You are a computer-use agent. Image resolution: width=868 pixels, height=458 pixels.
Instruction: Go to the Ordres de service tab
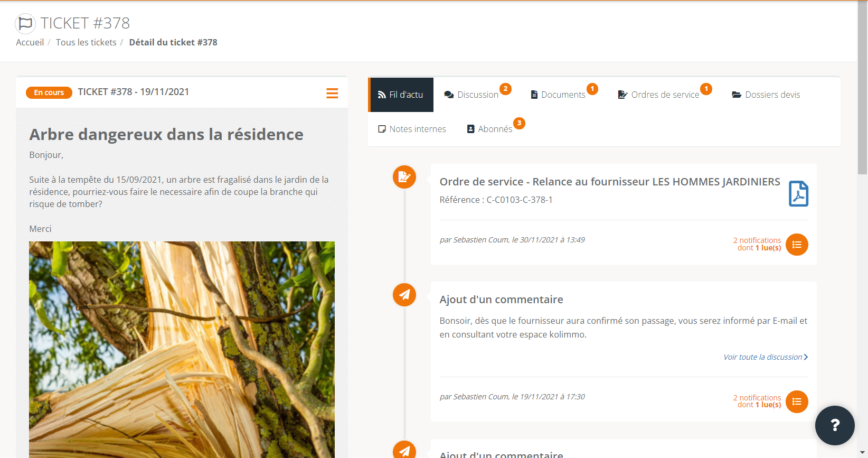pos(658,95)
